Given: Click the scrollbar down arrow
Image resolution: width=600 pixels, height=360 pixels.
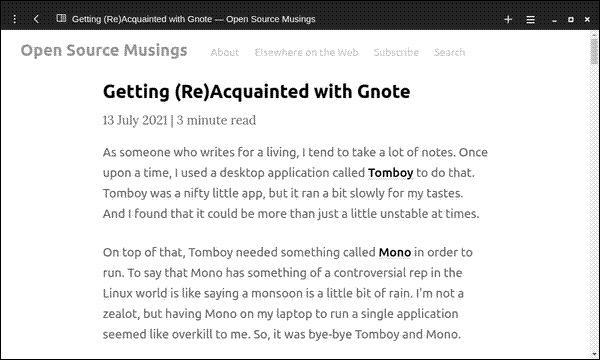Looking at the screenshot, I should click(594, 354).
